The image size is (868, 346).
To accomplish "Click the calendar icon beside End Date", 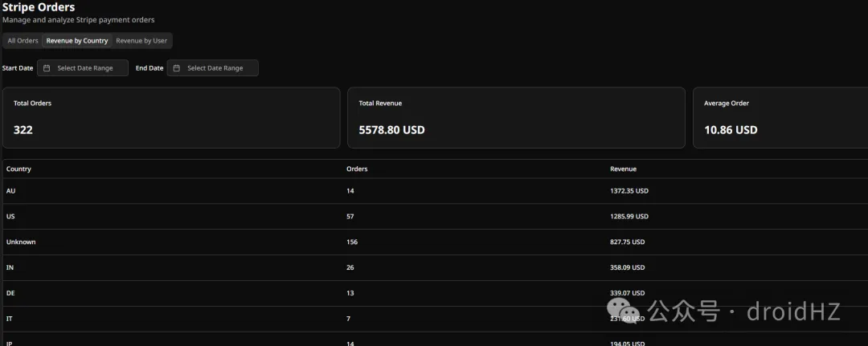I will coord(177,68).
